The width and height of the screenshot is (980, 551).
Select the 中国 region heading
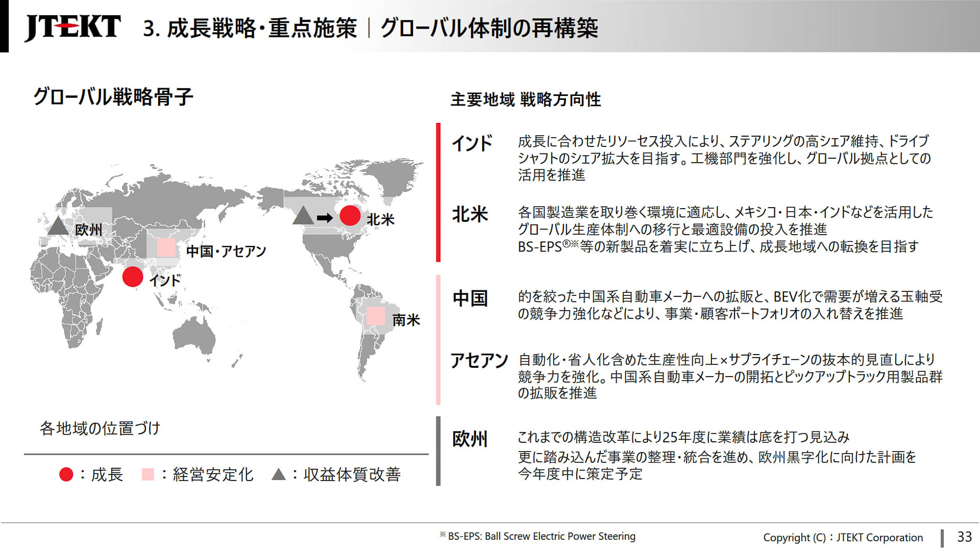tap(470, 298)
